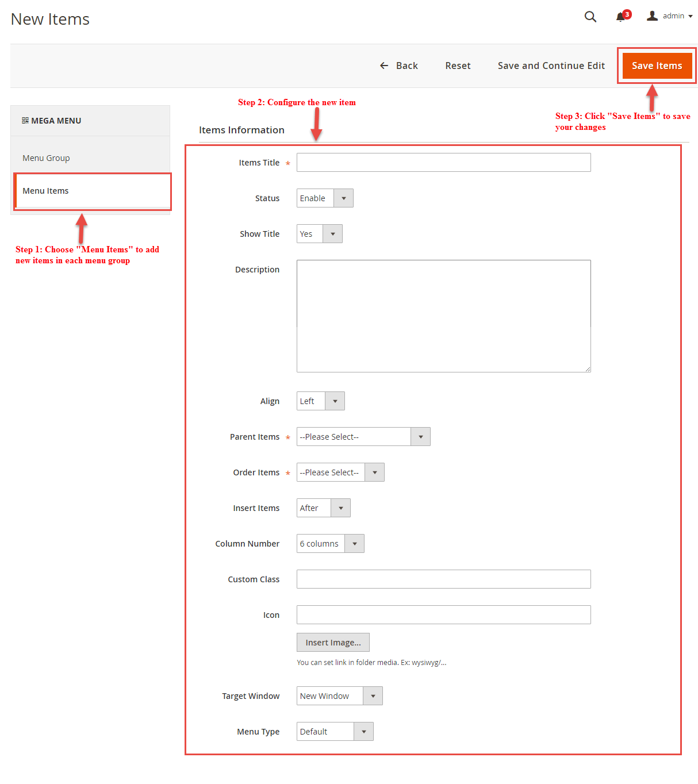Click the search magnifier icon
Viewport: 698px width, 784px height.
point(590,17)
